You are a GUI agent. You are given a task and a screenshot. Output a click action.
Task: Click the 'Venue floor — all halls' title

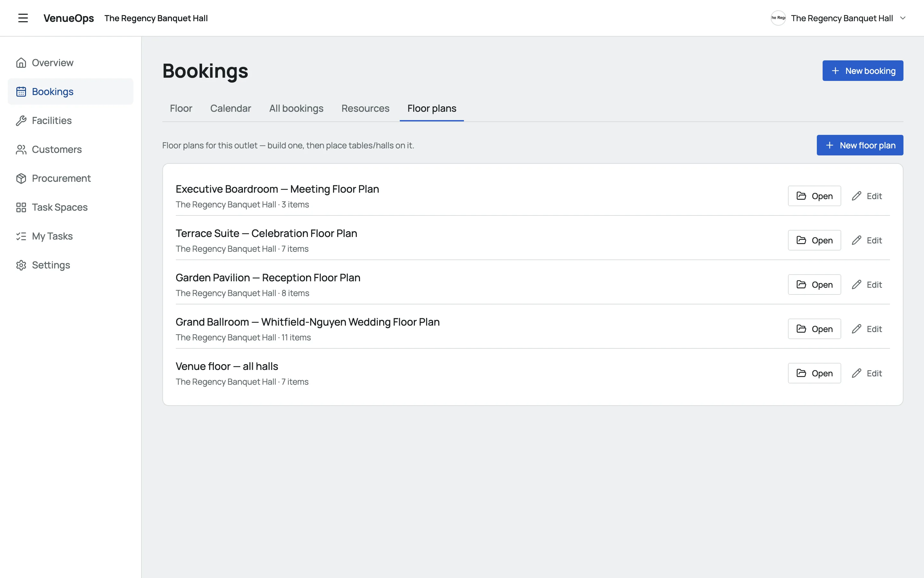[227, 367]
